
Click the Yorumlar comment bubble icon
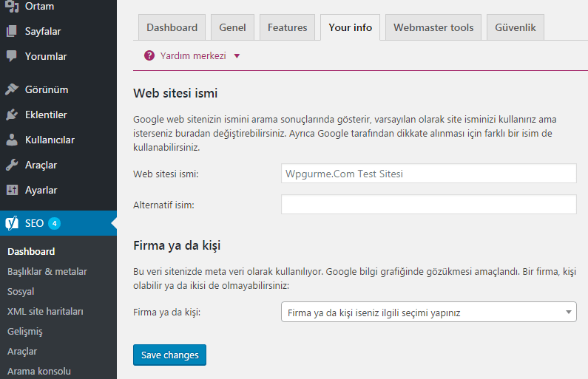coord(12,56)
